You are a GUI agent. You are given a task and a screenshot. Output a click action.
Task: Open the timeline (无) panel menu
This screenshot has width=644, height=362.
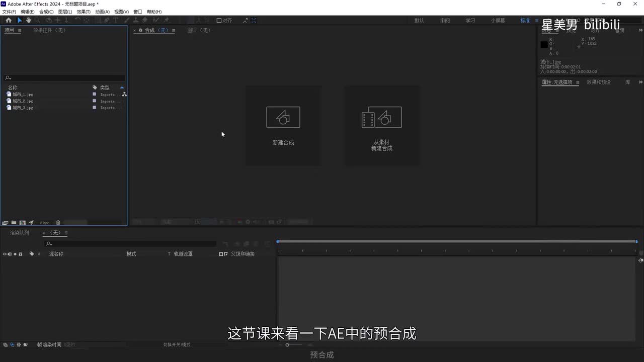tap(66, 233)
